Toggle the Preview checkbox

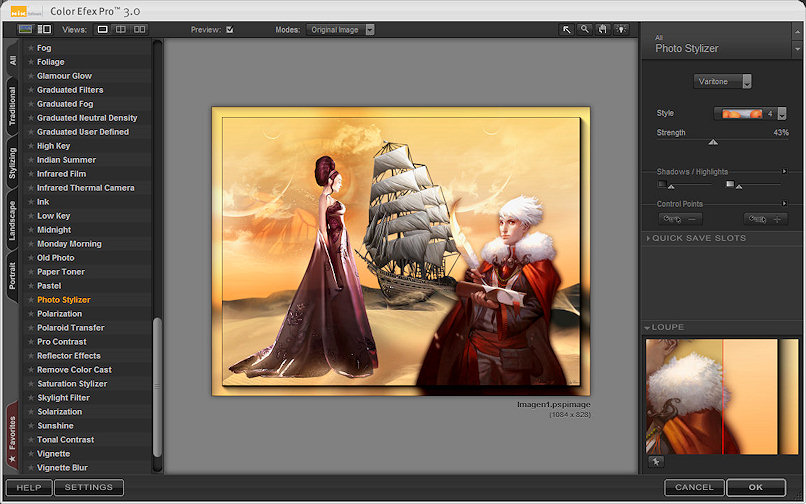tap(230, 30)
